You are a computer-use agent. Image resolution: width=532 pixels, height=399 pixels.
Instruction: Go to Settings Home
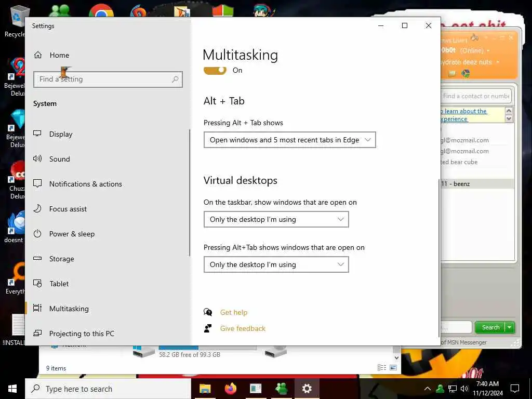pyautogui.click(x=51, y=55)
